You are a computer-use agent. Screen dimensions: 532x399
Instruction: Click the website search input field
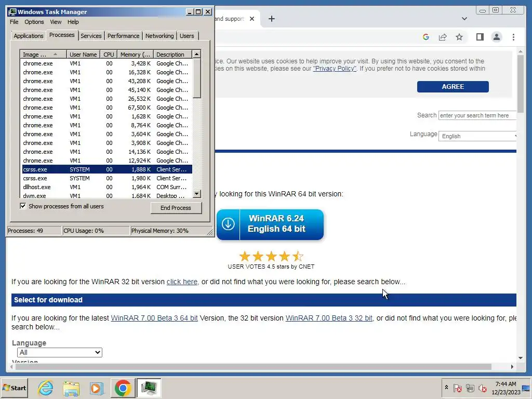pyautogui.click(x=477, y=115)
